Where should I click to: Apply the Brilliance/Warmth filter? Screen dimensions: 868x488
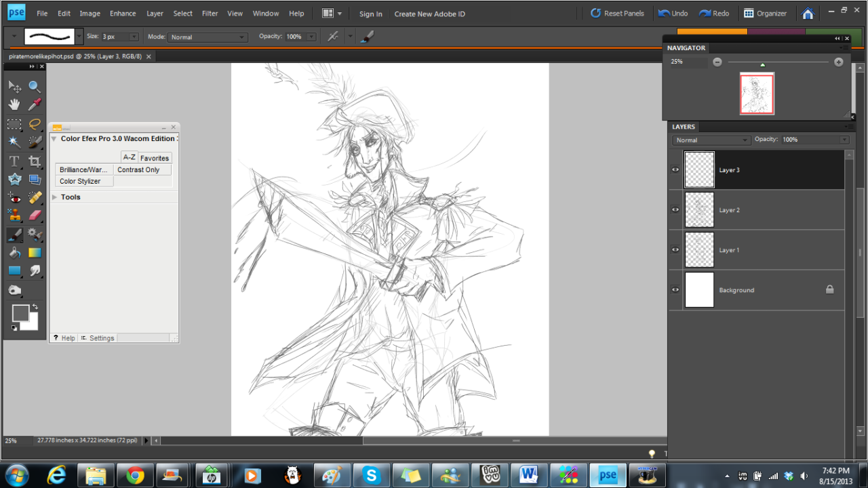pos(84,169)
